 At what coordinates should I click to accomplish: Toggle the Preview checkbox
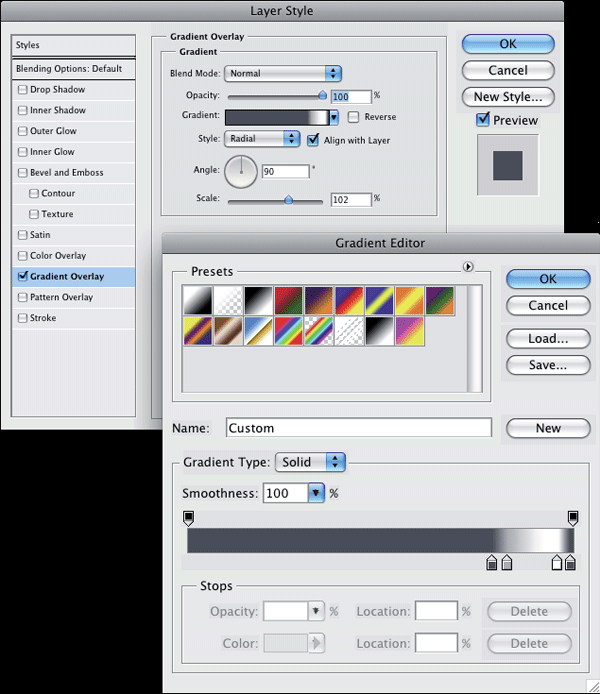point(483,120)
